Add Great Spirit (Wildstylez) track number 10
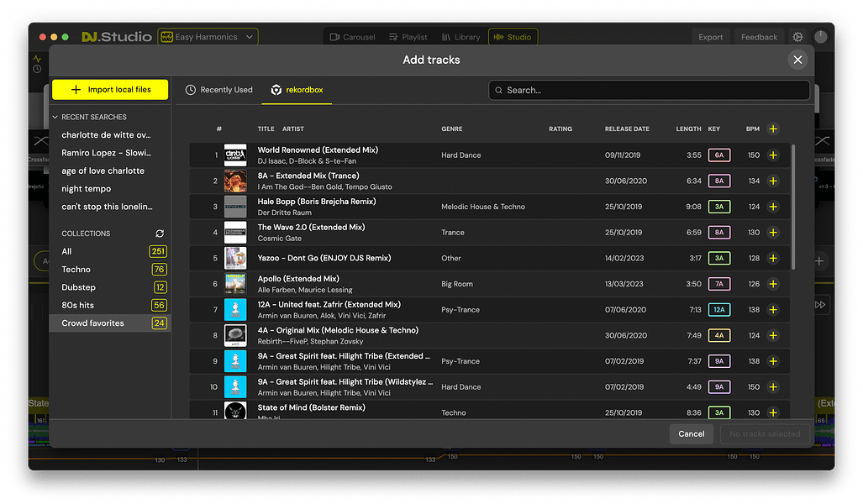 point(773,386)
